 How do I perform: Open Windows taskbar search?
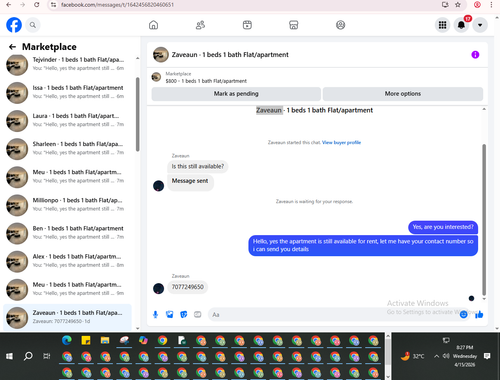click(x=28, y=356)
